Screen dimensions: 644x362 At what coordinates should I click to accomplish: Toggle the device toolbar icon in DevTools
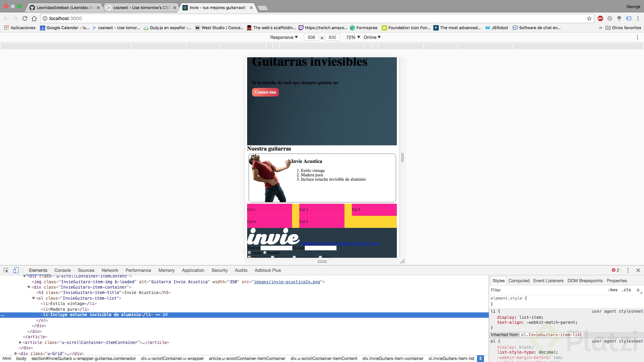(16, 270)
